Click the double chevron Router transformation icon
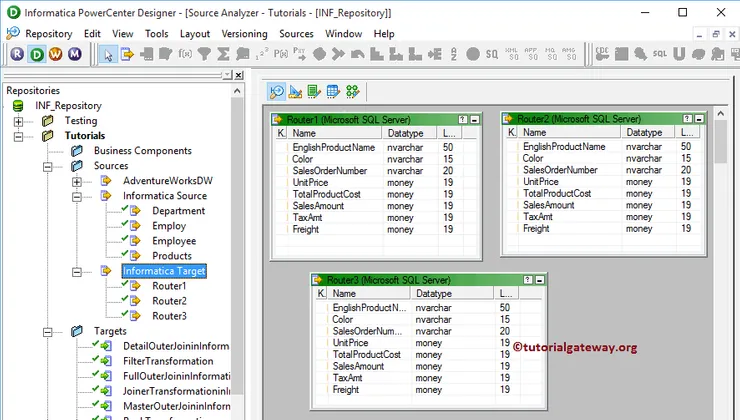 click(x=338, y=54)
